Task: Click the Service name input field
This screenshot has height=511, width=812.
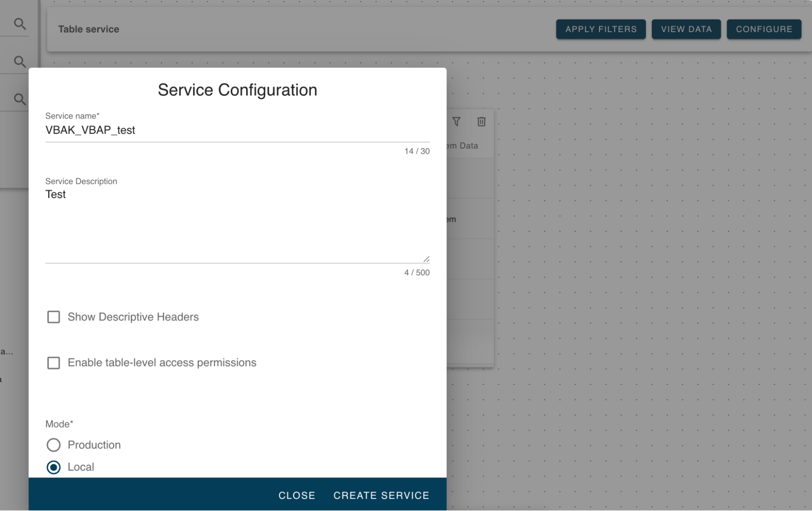Action: 237,130
